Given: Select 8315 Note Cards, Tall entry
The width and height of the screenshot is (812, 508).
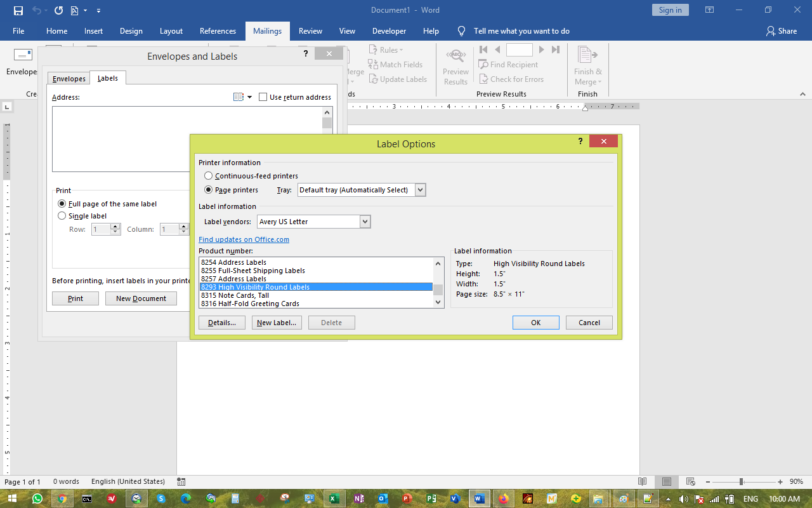Looking at the screenshot, I should click(x=316, y=295).
